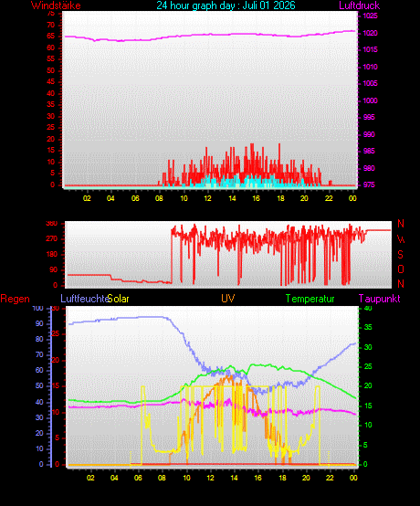Click the 24 hour graph day title

point(226,5)
